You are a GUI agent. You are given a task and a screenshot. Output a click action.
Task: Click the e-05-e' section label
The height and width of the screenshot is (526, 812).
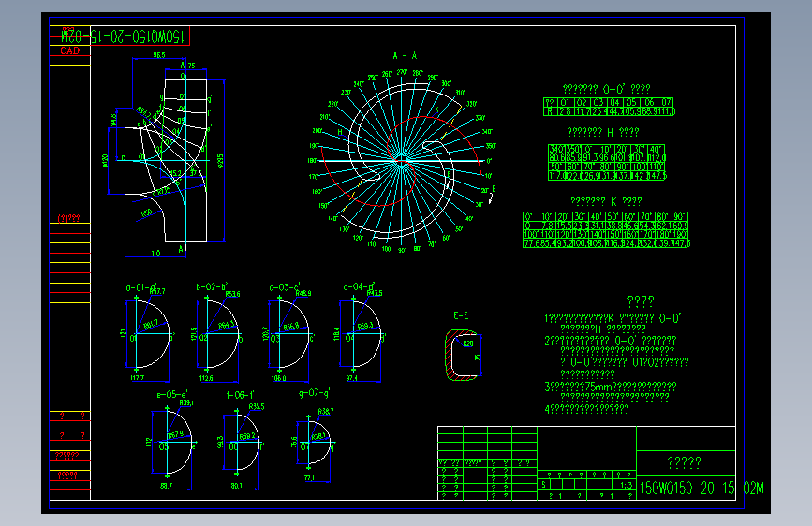coord(171,394)
